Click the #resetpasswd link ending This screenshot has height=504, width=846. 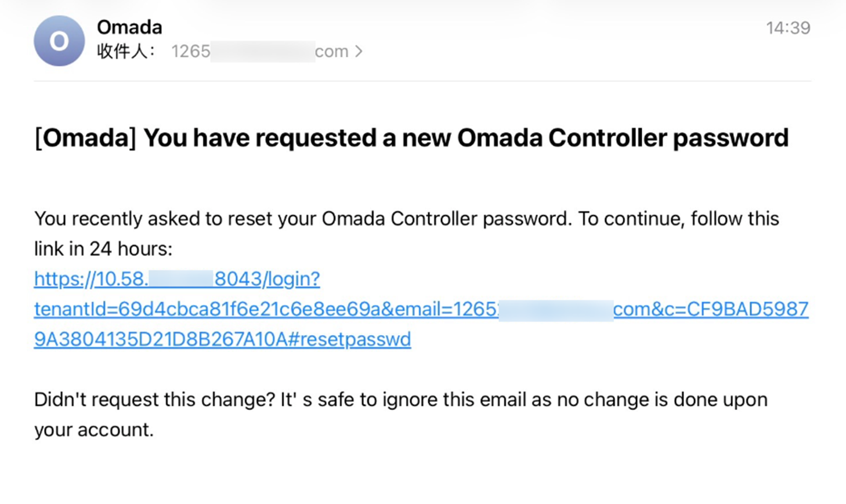tap(366, 339)
